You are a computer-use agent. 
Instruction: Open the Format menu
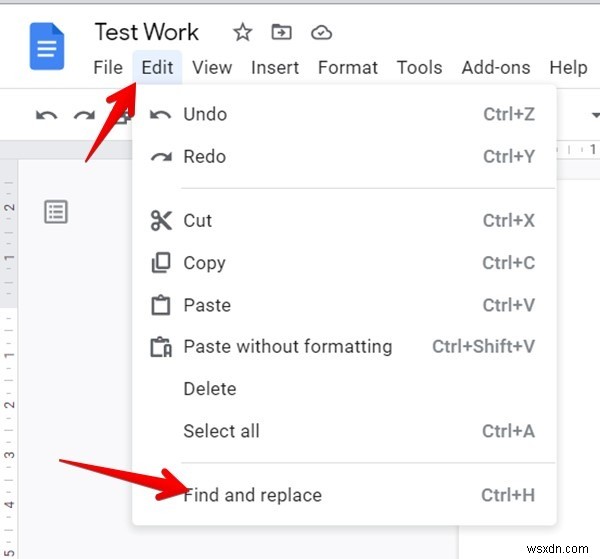(x=347, y=68)
